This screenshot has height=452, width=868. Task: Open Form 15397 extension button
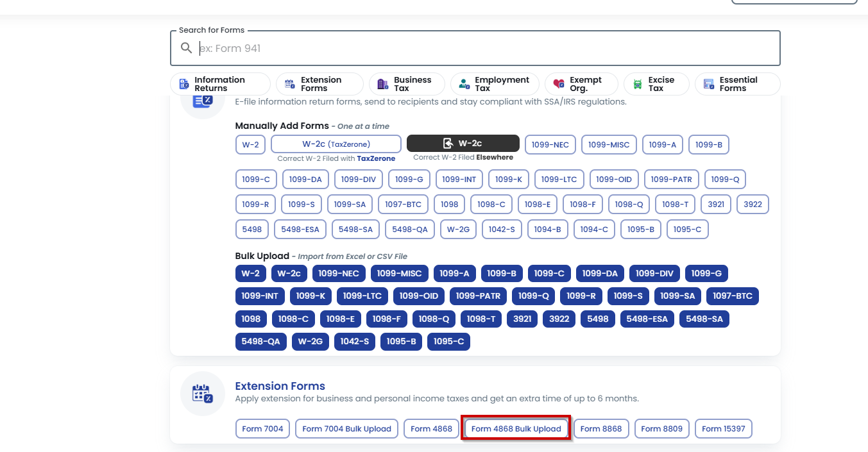724,428
